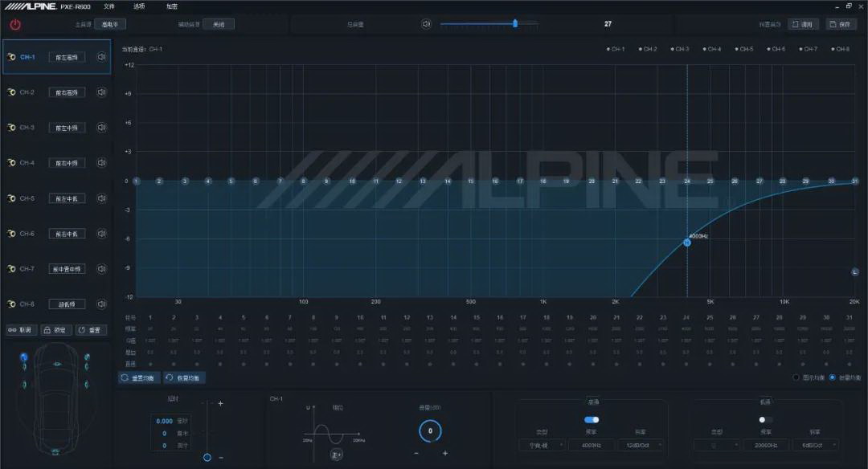868x469 pixels.
Task: Toggle the low-pass filter switch on
Action: click(765, 420)
